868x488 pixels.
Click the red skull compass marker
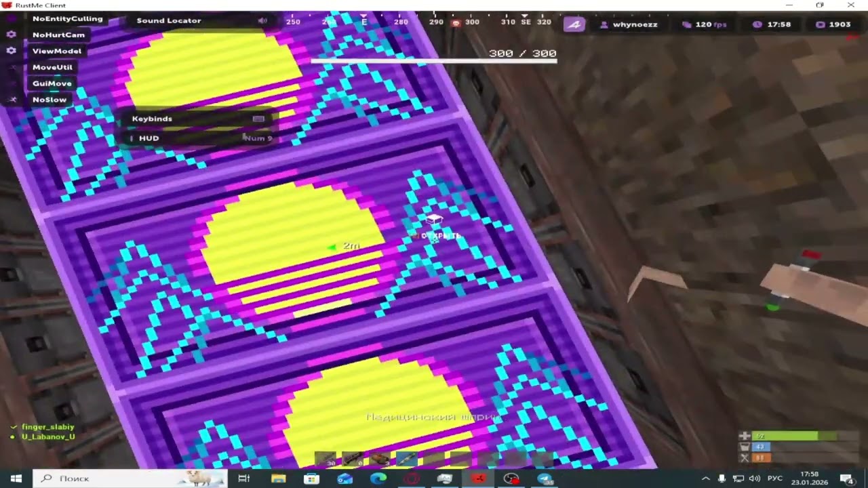456,22
